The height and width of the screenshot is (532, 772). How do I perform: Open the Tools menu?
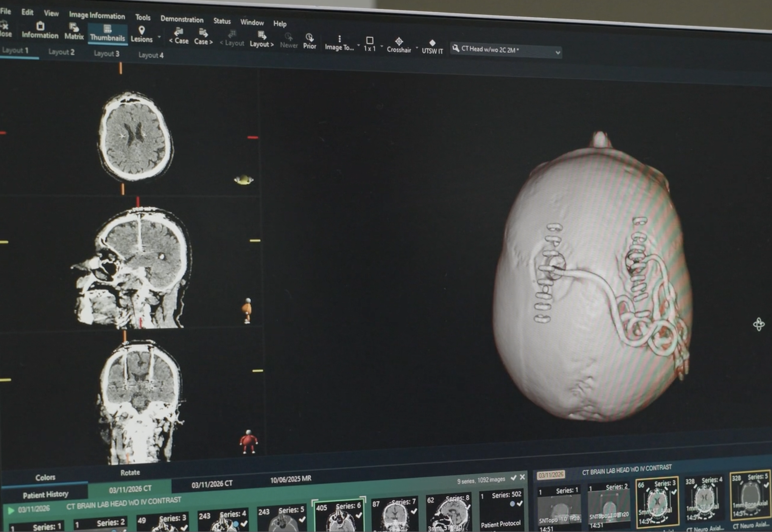pos(143,17)
